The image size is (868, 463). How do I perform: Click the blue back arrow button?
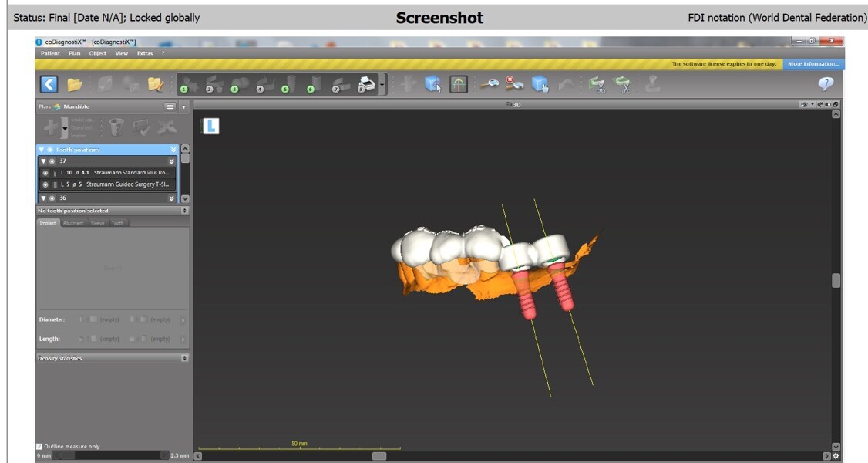(49, 84)
